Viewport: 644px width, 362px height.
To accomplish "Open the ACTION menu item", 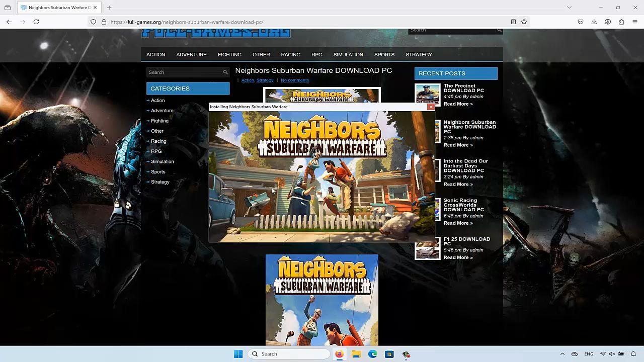I will (155, 54).
